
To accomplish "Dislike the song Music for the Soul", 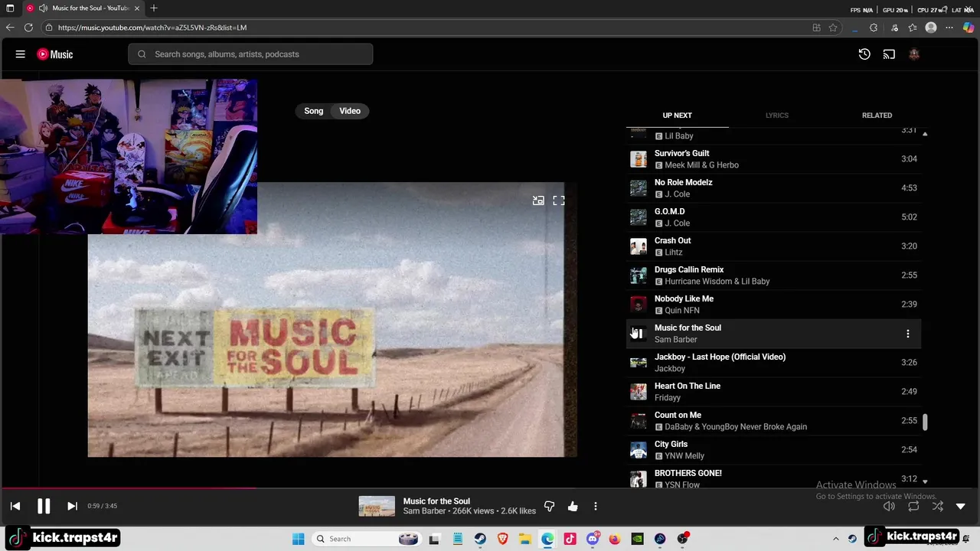I will [549, 506].
